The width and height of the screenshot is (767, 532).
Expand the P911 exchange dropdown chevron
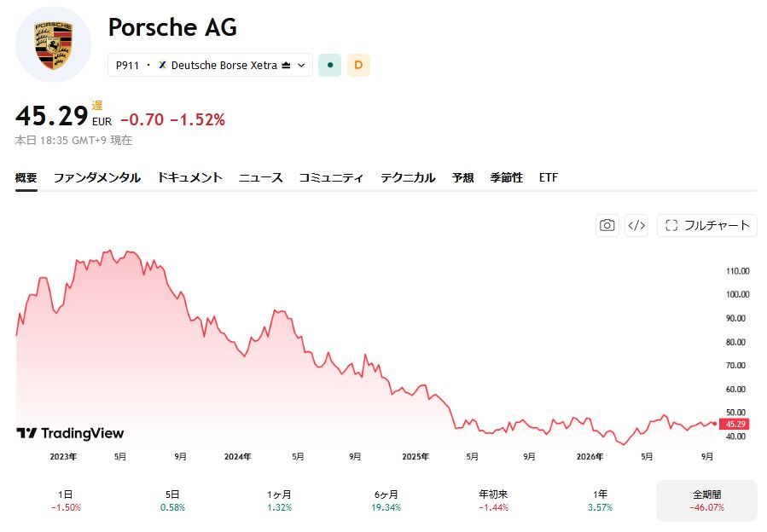pos(301,65)
